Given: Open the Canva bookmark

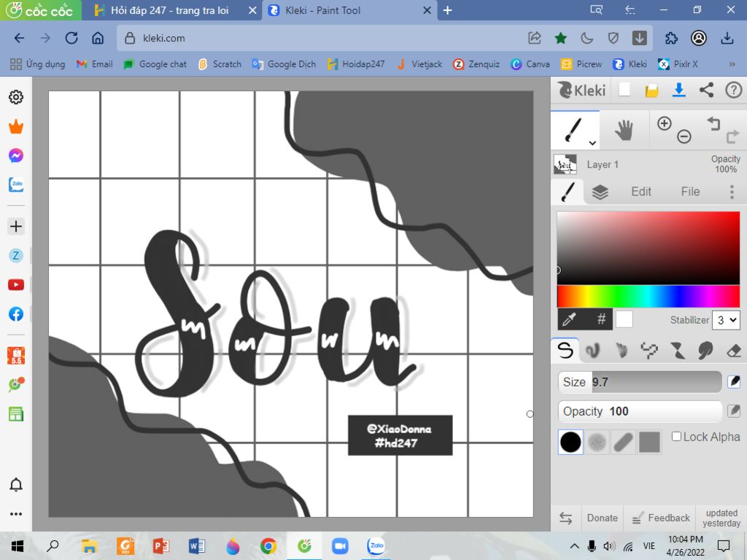Looking at the screenshot, I should [x=530, y=64].
